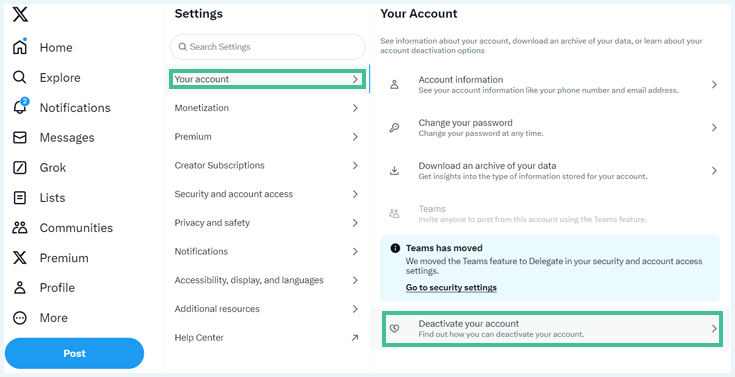The width and height of the screenshot is (735, 377).
Task: Click Premium label in left sidebar
Action: click(64, 257)
